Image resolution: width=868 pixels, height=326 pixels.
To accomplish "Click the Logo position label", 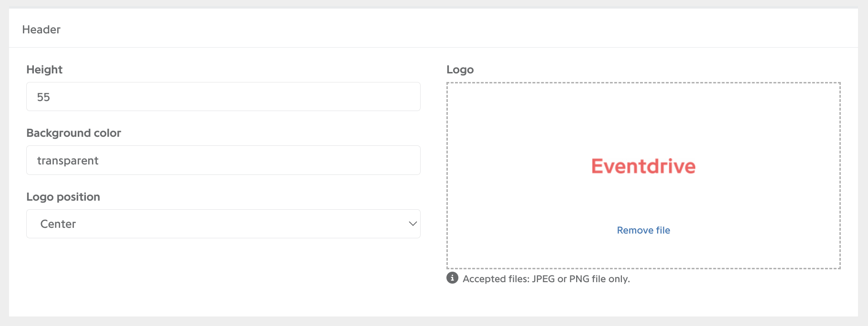I will (x=63, y=197).
